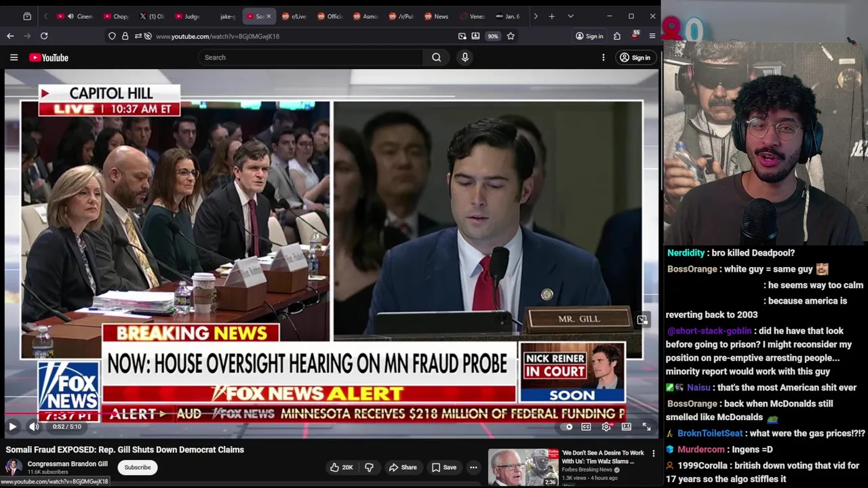Image resolution: width=868 pixels, height=488 pixels.
Task: Click the video title Somali Fraud EXPOSED
Action: point(125,449)
